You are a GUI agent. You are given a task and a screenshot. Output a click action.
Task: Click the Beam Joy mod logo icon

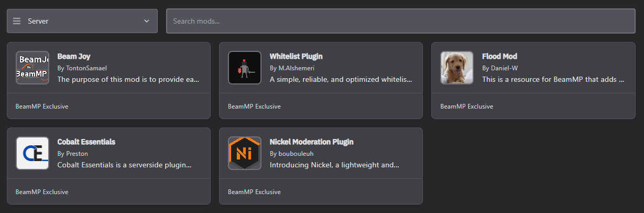(x=32, y=68)
